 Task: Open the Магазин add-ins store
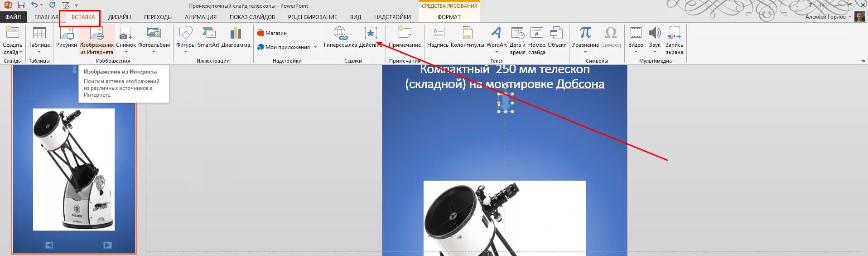[x=272, y=33]
